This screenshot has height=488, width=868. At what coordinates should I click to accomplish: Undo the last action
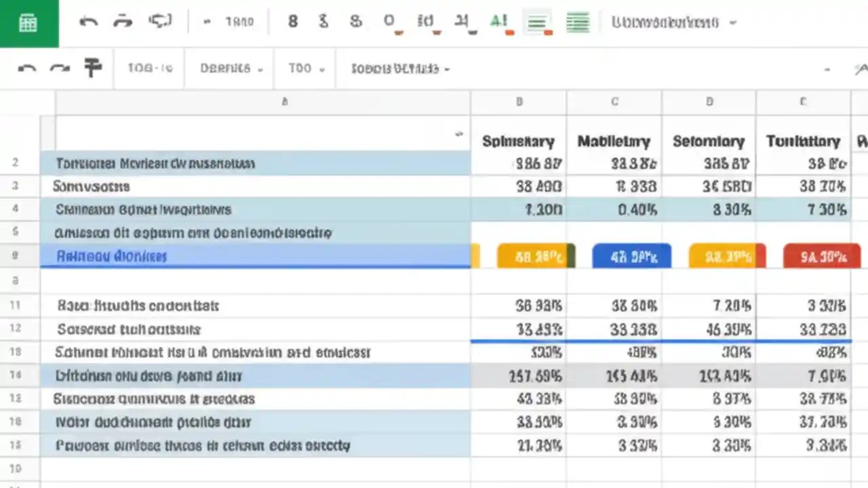click(x=88, y=21)
